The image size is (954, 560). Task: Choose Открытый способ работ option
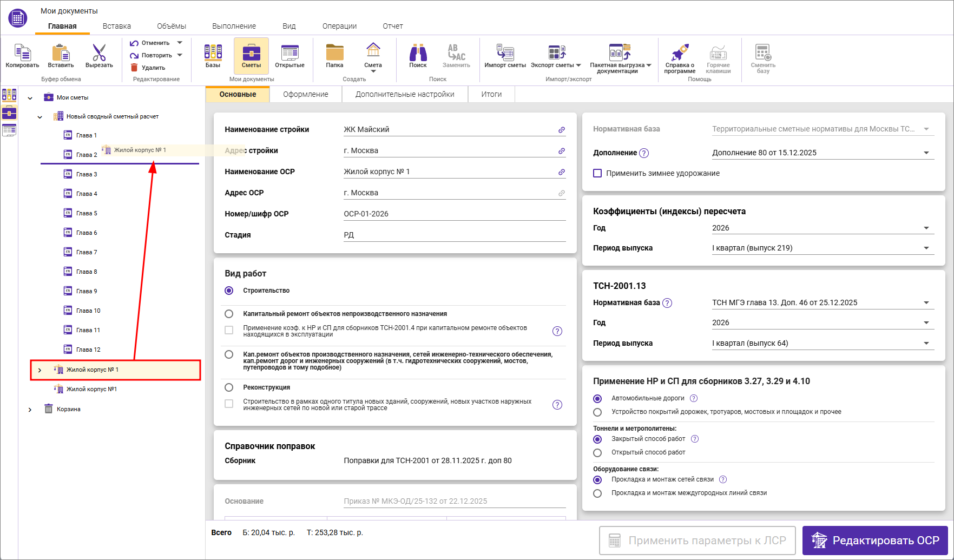click(597, 453)
